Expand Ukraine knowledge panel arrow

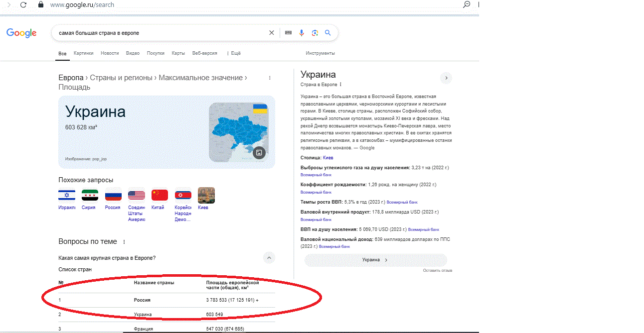point(446,78)
